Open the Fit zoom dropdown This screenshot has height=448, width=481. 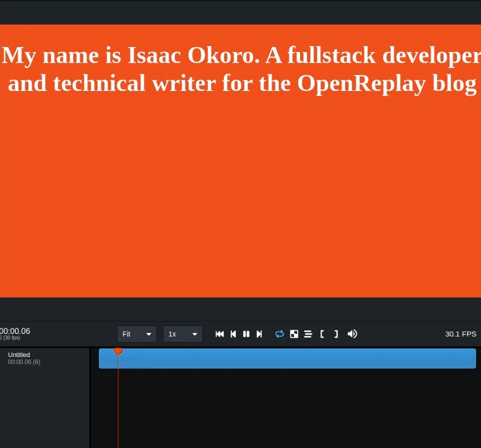tap(137, 334)
